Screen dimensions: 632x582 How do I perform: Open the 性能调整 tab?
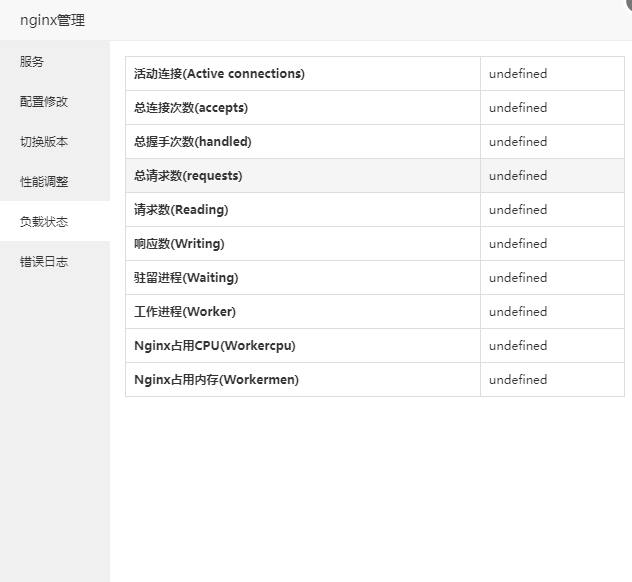(x=44, y=182)
